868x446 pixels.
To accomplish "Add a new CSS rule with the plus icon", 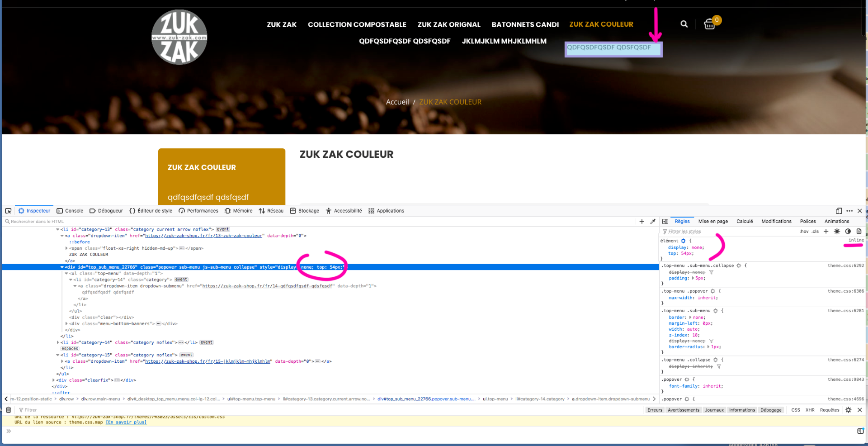I will 826,231.
